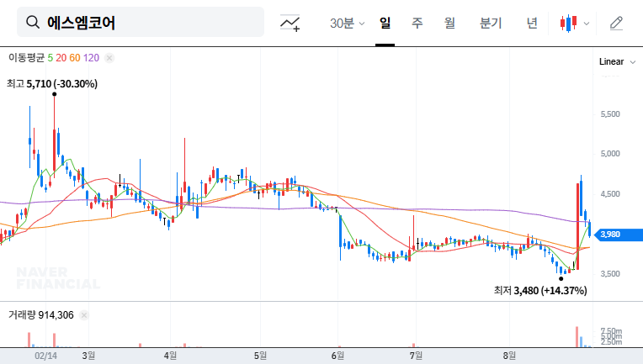Click the current price tag 3,980
Screen dimensions: 643x364
point(619,235)
